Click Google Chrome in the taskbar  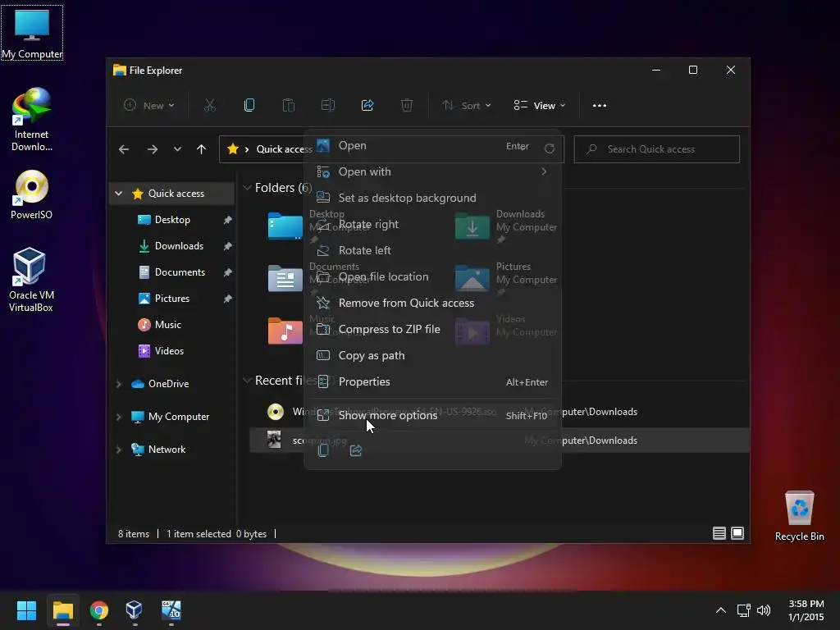pos(99,610)
